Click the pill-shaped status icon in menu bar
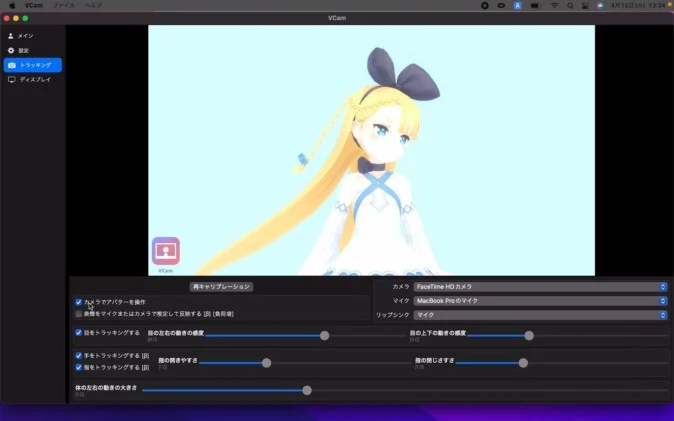The height and width of the screenshot is (421, 674). pyautogui.click(x=501, y=6)
